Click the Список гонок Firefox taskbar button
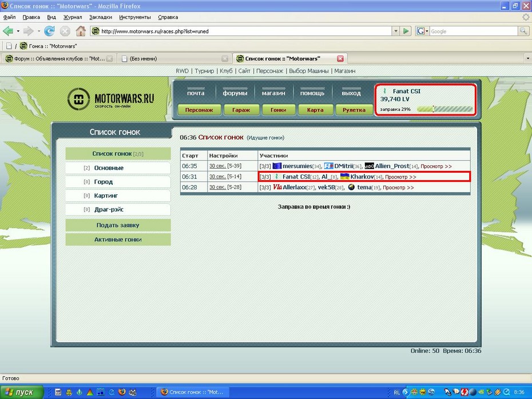The height and width of the screenshot is (399, 532). (192, 392)
